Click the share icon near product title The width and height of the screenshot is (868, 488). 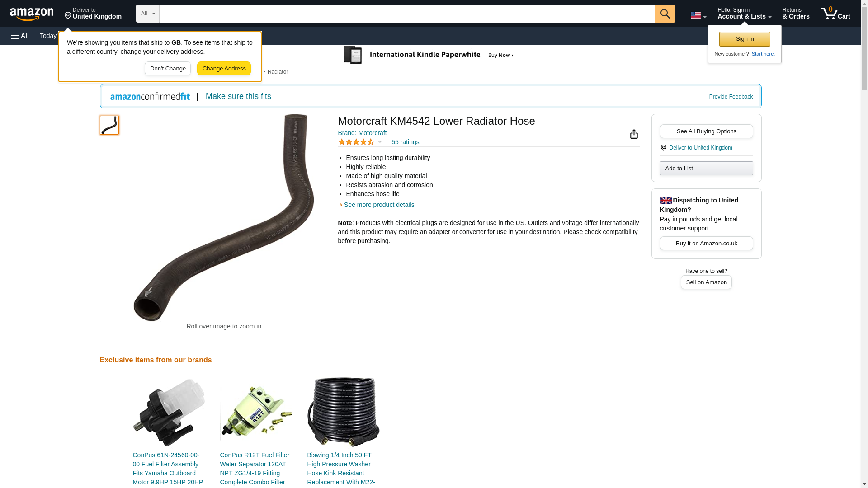(x=634, y=134)
